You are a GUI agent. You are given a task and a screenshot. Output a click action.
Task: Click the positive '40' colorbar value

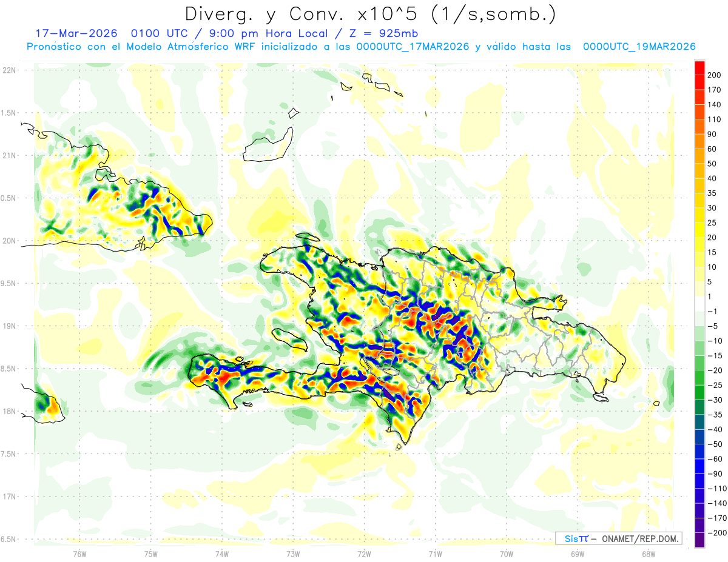click(x=712, y=178)
